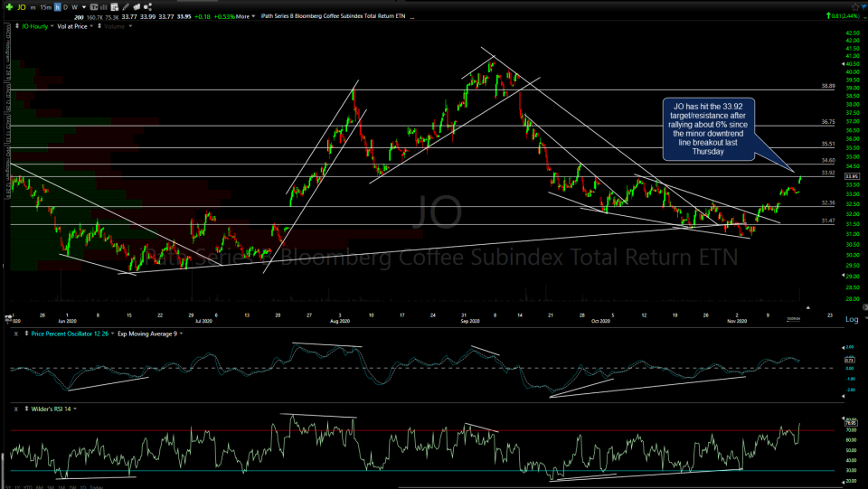
Task: Close the Price Percent Oscillator panel
Action: pos(15,334)
